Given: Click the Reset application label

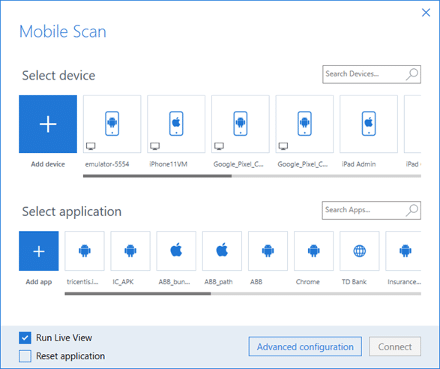Looking at the screenshot, I should [71, 356].
